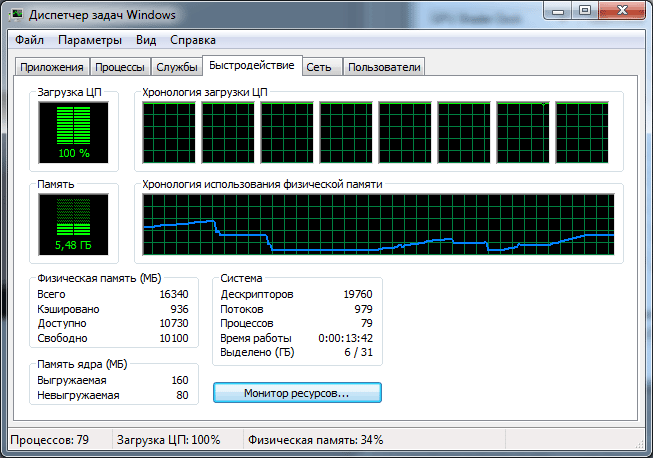This screenshot has height=458, width=653.
Task: Click status bar text Загрузка ЦП: 100%
Action: (x=168, y=440)
